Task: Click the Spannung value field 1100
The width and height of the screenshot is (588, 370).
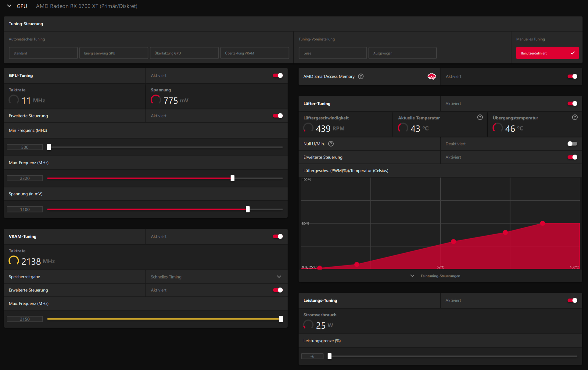Action: (25, 209)
